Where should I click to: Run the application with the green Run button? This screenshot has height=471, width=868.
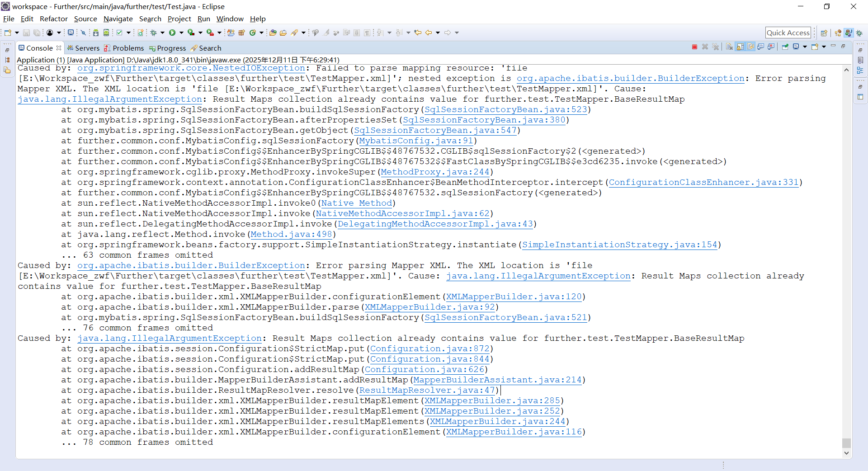[x=172, y=32]
